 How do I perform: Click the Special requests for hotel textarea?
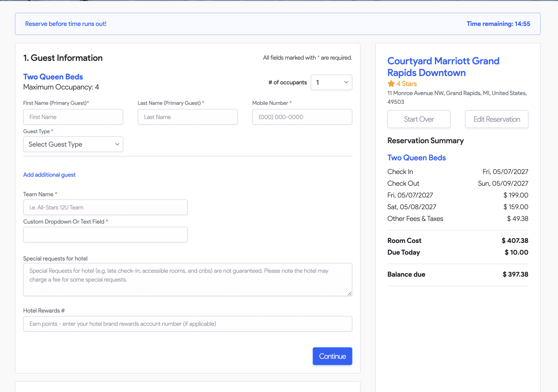point(188,280)
